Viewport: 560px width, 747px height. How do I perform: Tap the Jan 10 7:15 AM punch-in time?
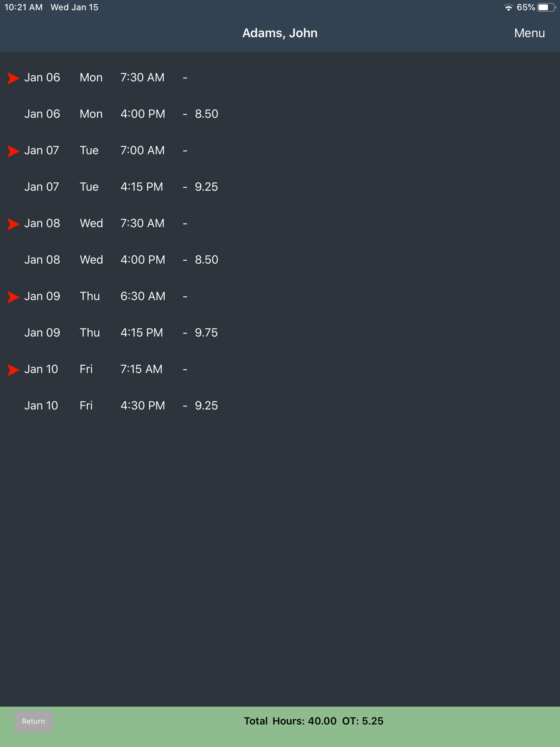(142, 369)
